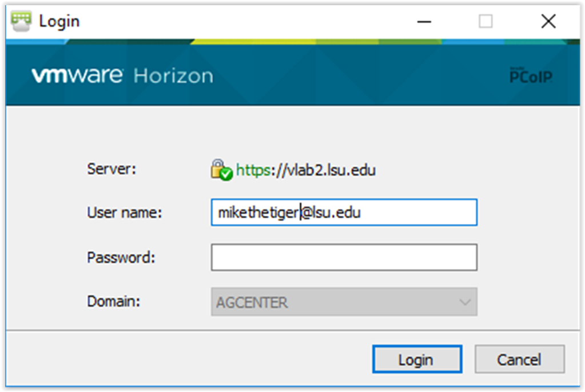Click the "Server:" label
Viewport: 585px width, 392px height.
tap(112, 169)
